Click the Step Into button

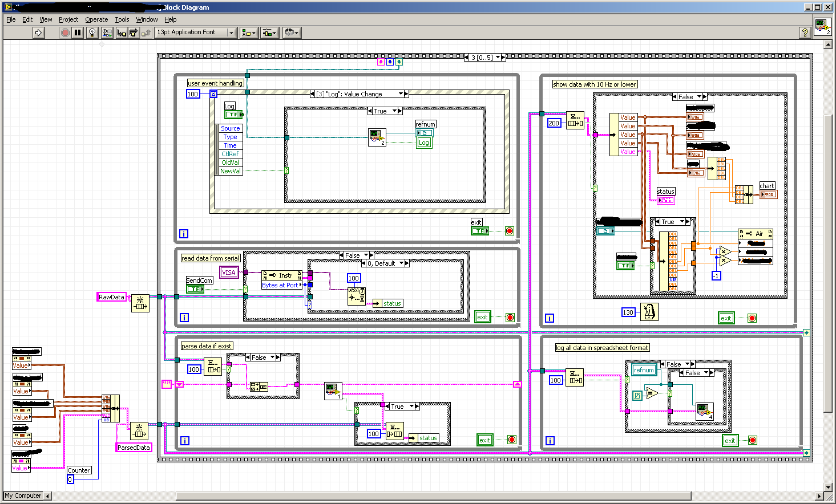click(122, 32)
